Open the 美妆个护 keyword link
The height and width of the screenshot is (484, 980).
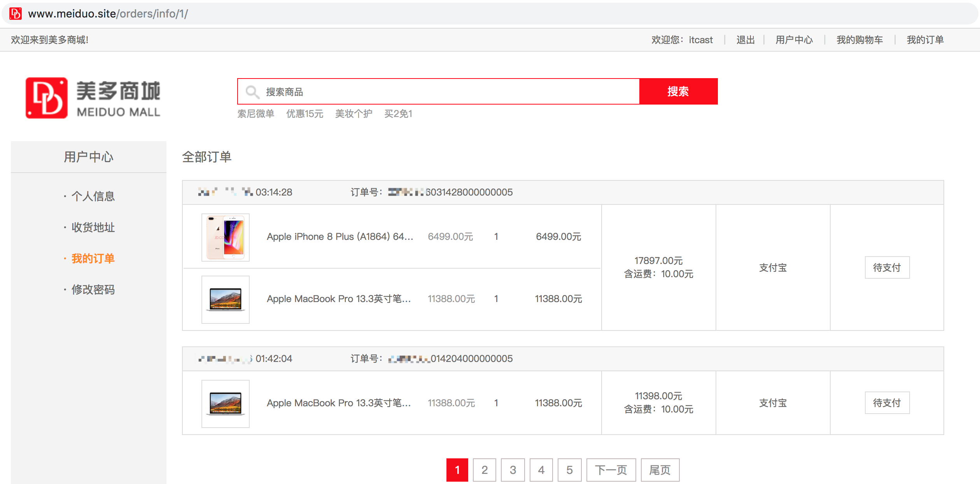tap(353, 114)
